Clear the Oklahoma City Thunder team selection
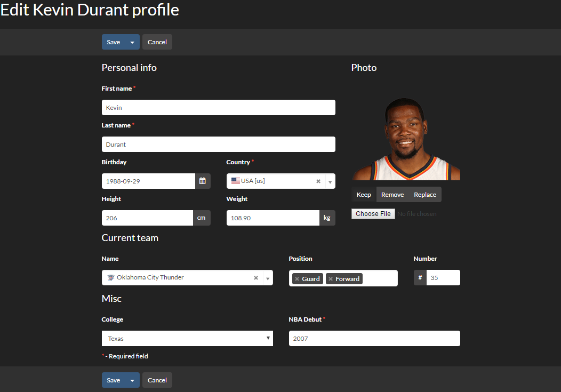Screen dimensions: 561x392 point(256,278)
